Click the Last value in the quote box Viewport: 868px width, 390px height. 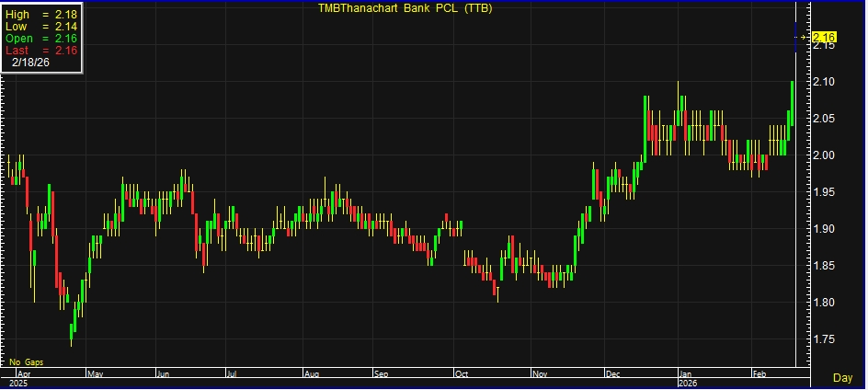(x=64, y=50)
